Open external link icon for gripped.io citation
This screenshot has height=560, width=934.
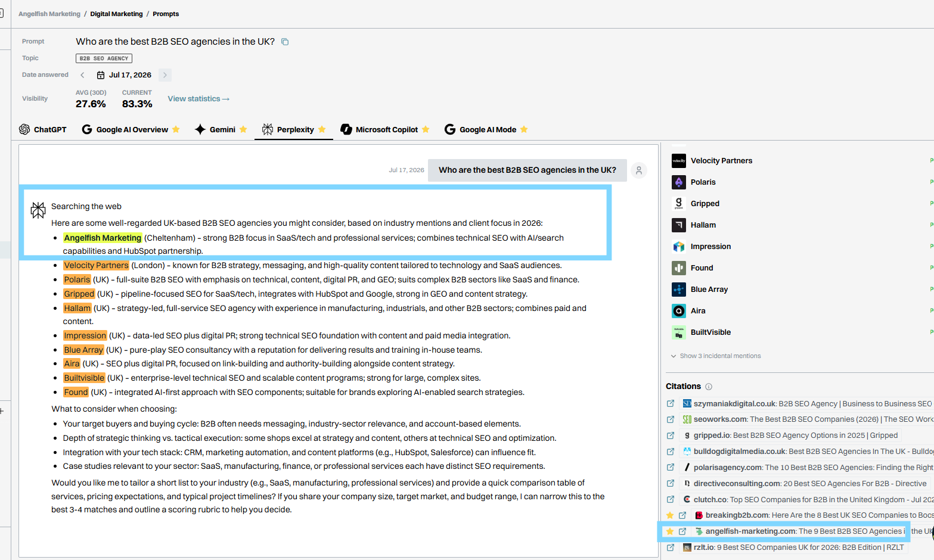tap(671, 435)
